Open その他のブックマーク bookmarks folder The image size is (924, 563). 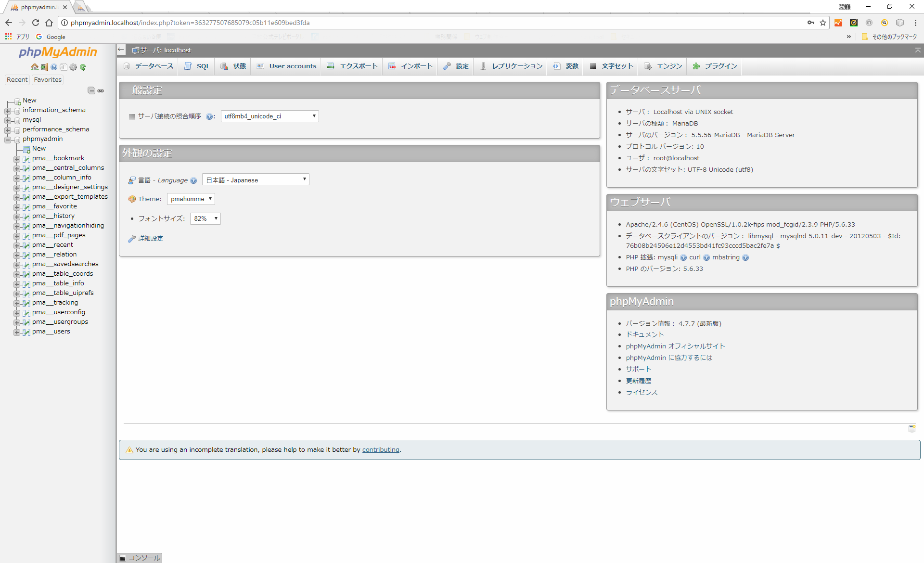(x=890, y=37)
